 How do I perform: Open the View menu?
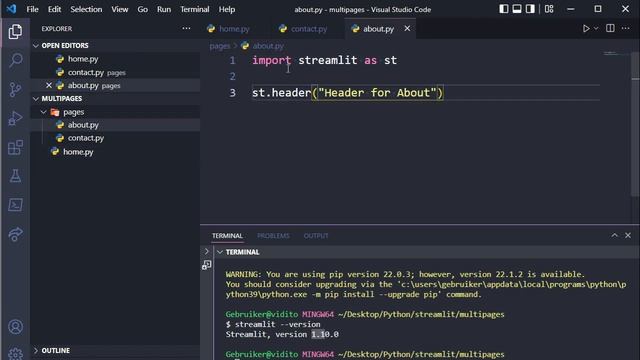(x=120, y=9)
